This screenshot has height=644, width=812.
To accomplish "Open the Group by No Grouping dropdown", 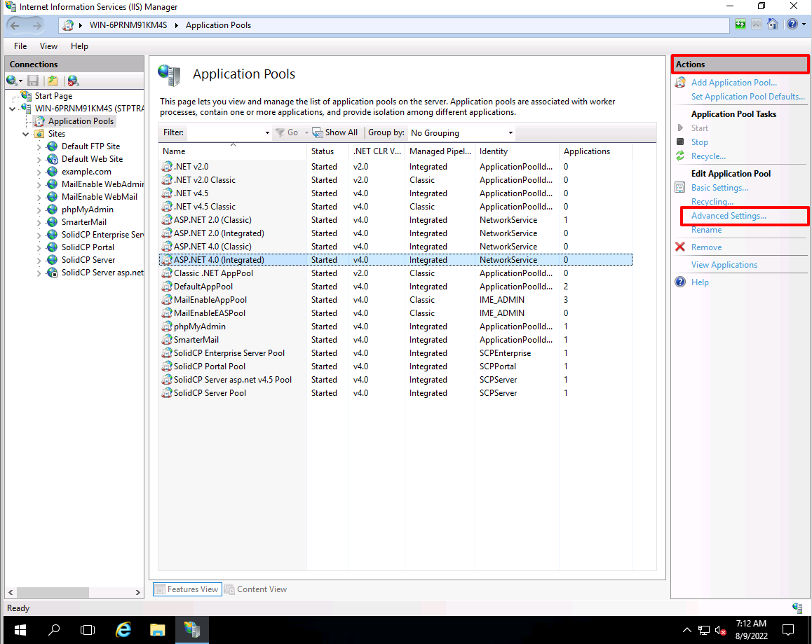I will [x=461, y=133].
